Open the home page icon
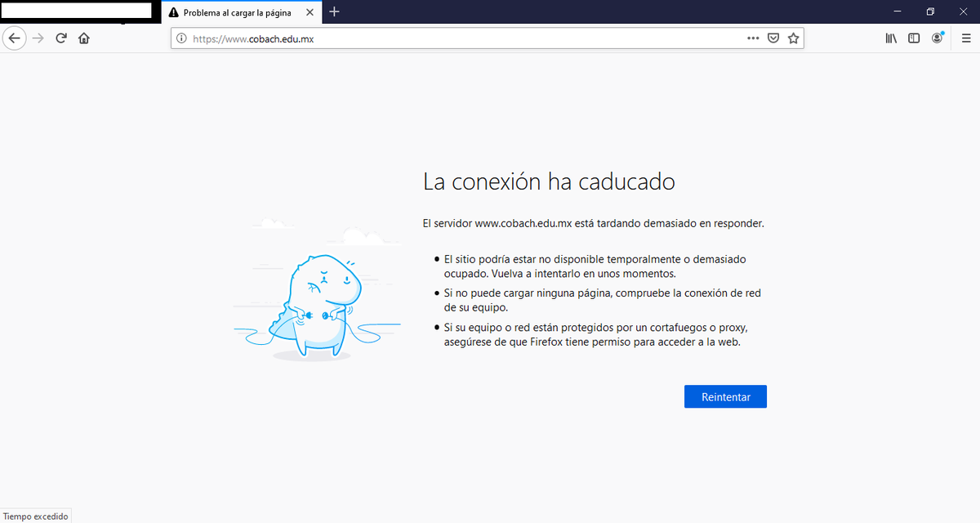 (x=83, y=38)
